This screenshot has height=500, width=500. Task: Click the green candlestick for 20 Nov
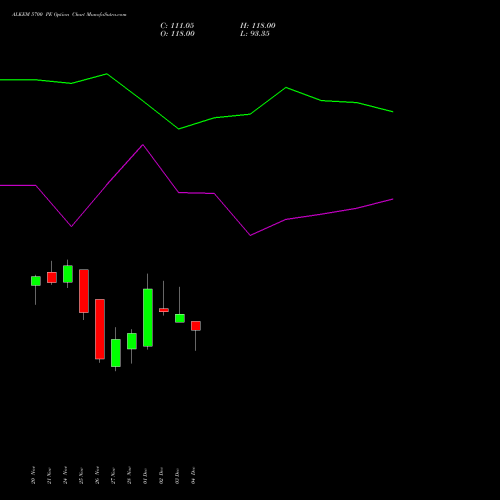(x=36, y=281)
